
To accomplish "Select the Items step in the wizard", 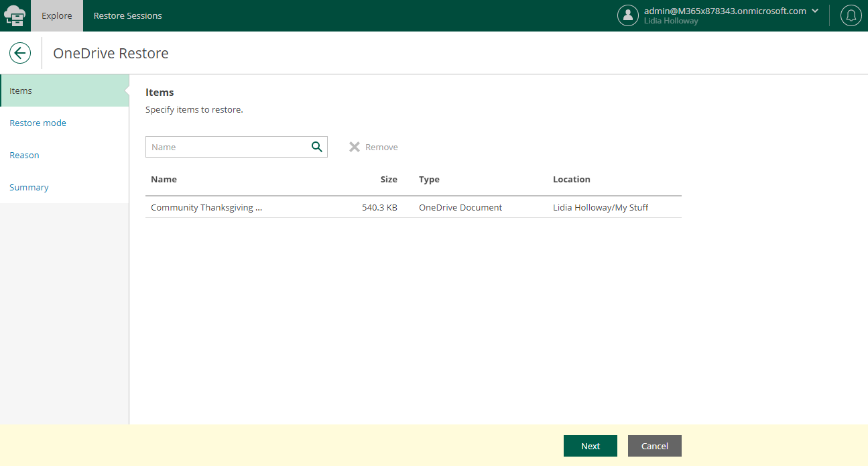I will click(x=20, y=91).
